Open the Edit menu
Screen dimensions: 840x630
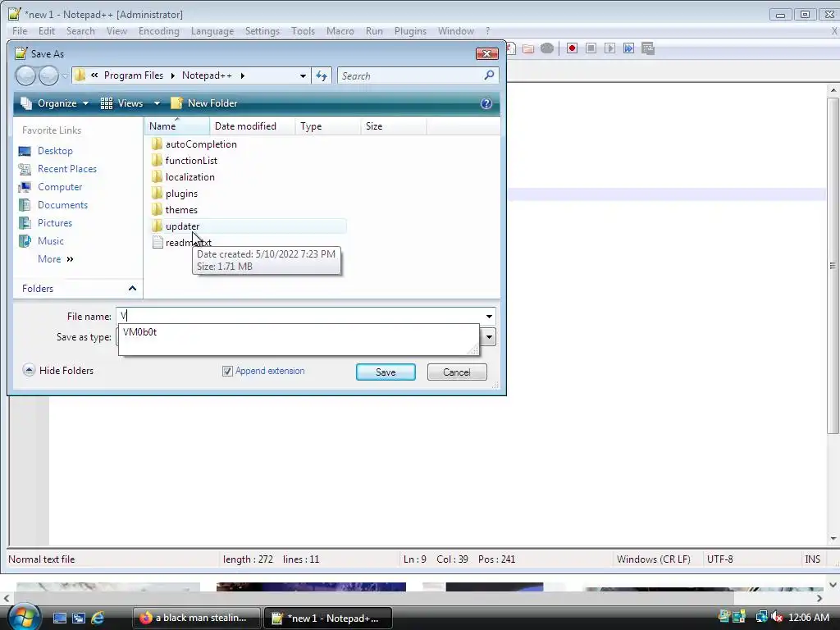click(47, 31)
